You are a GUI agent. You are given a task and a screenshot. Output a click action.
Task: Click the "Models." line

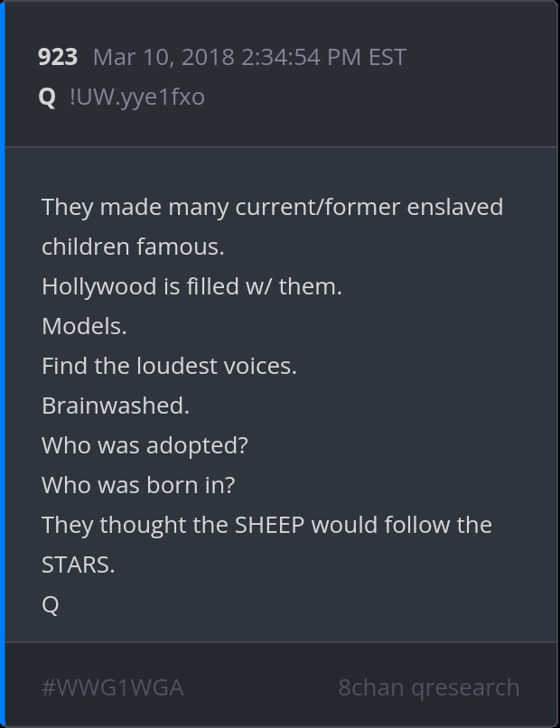pyautogui.click(x=84, y=326)
